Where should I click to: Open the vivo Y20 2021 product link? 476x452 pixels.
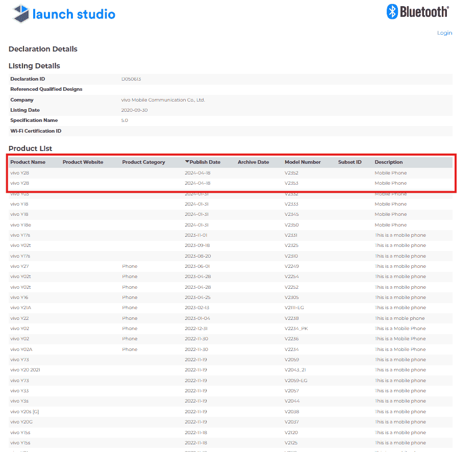point(25,370)
